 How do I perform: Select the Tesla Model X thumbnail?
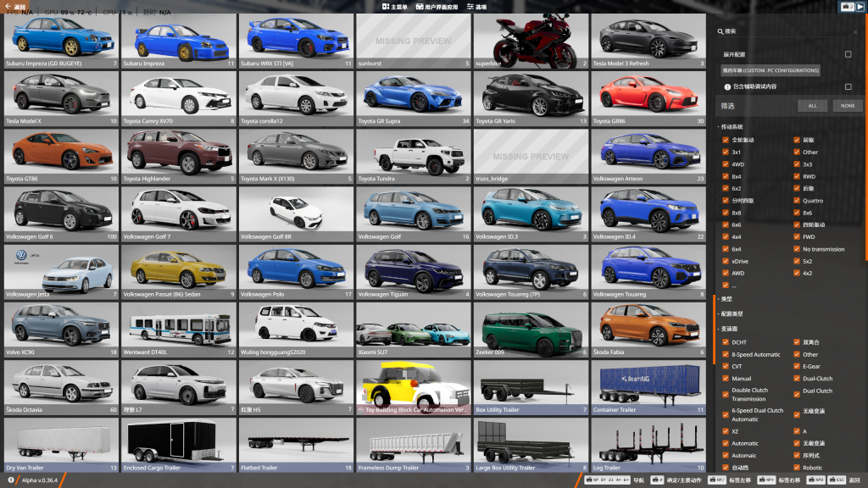61,98
